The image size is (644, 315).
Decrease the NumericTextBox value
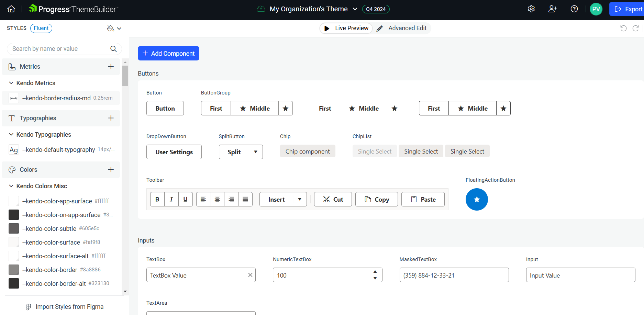375,278
